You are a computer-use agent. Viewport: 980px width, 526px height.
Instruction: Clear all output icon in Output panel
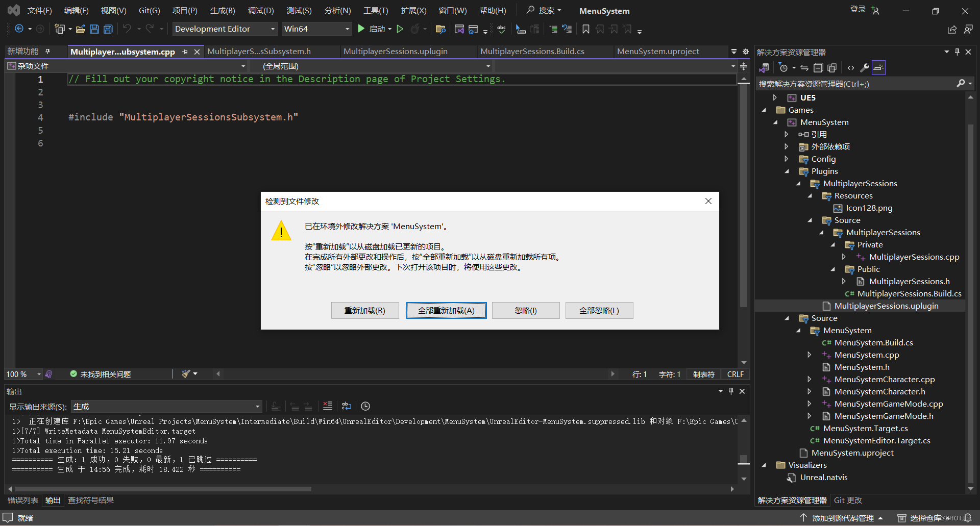[x=328, y=406]
